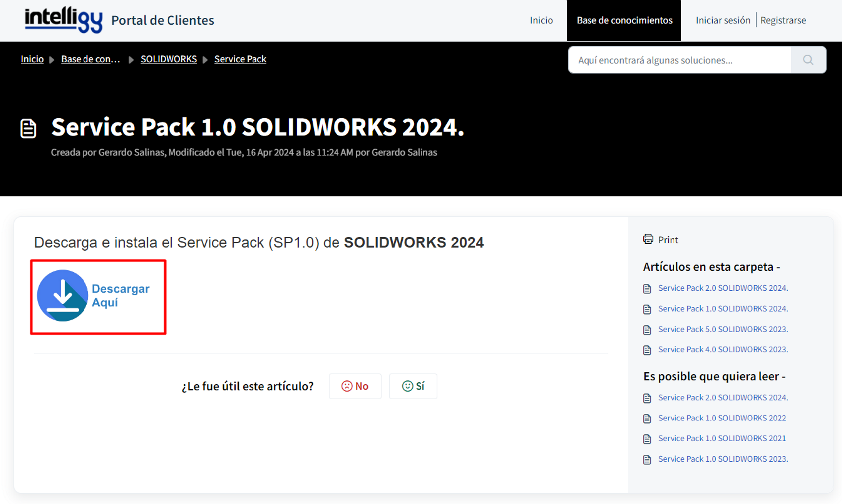
Task: Choose the Print text link
Action: click(668, 240)
